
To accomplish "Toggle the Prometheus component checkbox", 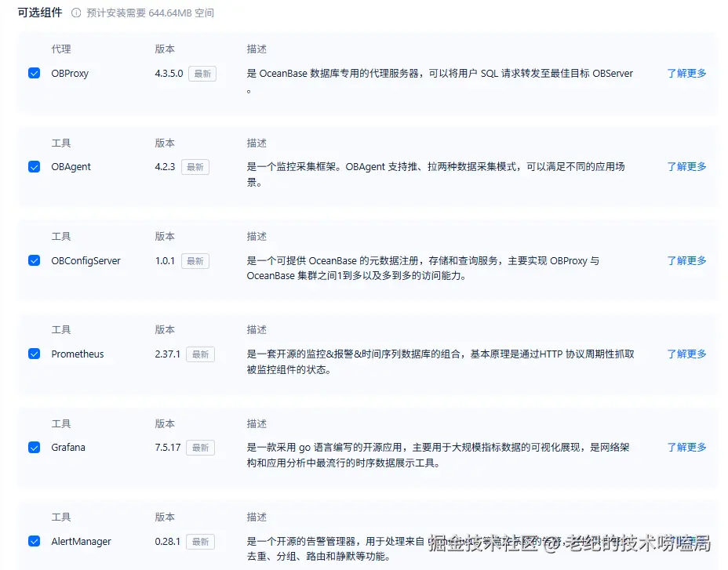I will (x=34, y=354).
